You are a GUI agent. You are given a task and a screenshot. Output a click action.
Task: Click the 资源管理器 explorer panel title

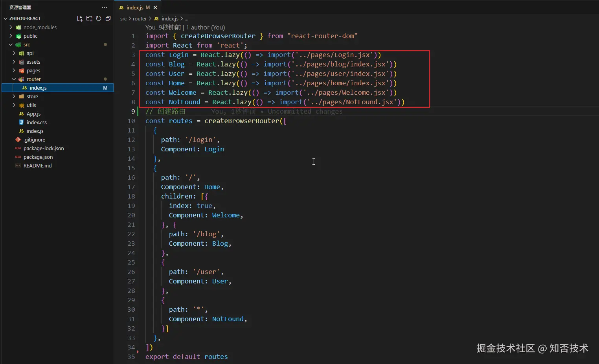[20, 7]
